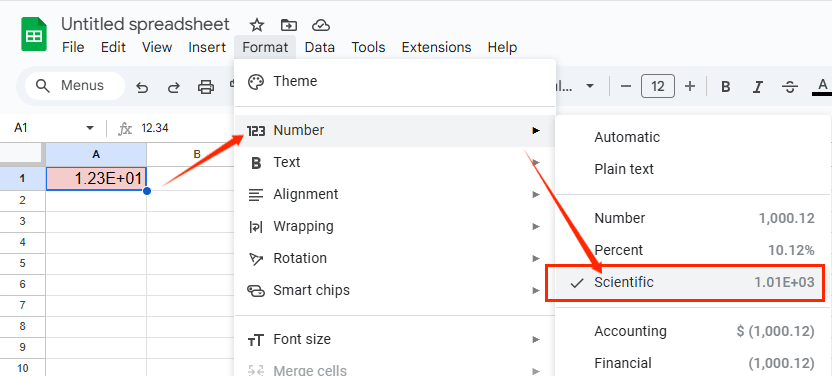Toggle bold formatting

pos(726,86)
